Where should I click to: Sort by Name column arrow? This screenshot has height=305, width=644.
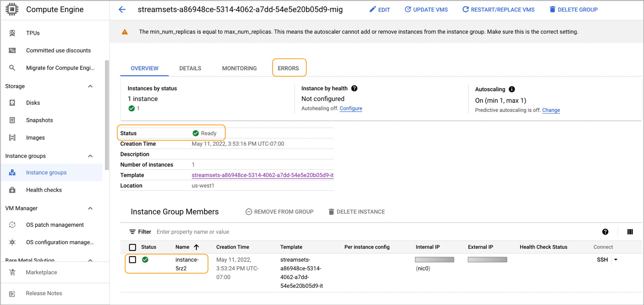pyautogui.click(x=196, y=247)
